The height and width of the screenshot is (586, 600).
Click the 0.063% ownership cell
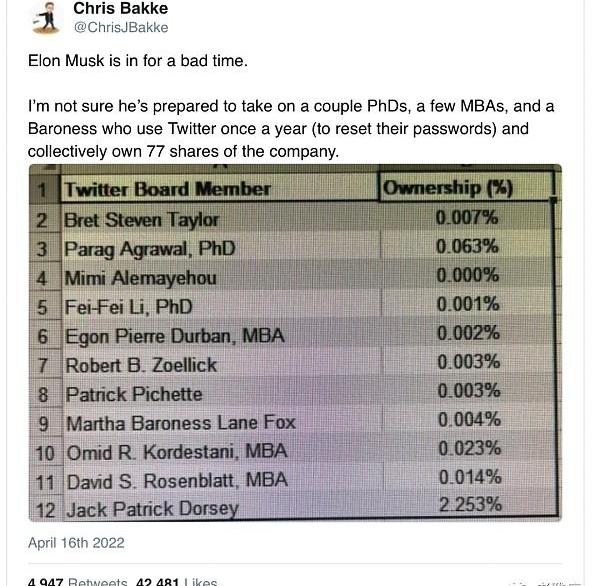468,246
